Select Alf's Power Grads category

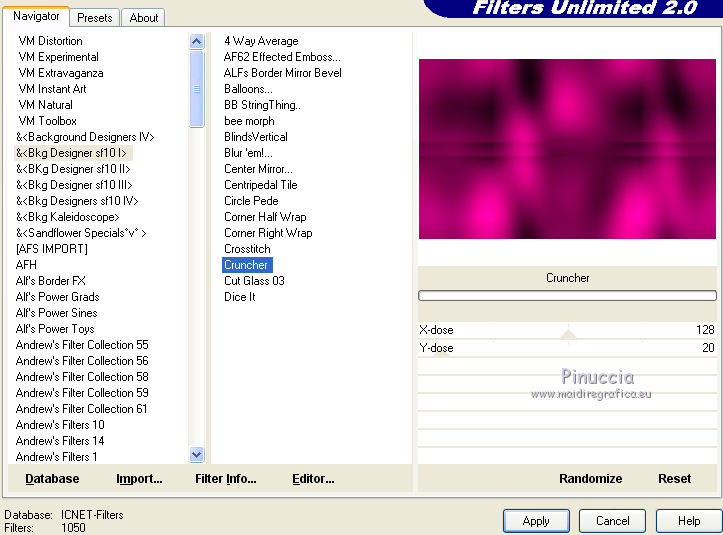tap(57, 297)
